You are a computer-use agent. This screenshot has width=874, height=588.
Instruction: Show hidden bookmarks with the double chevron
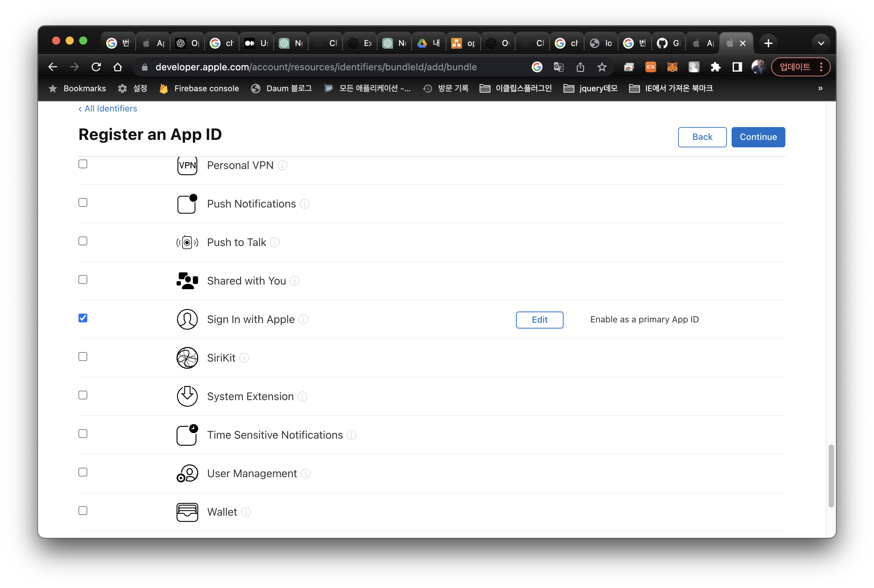[x=820, y=88]
